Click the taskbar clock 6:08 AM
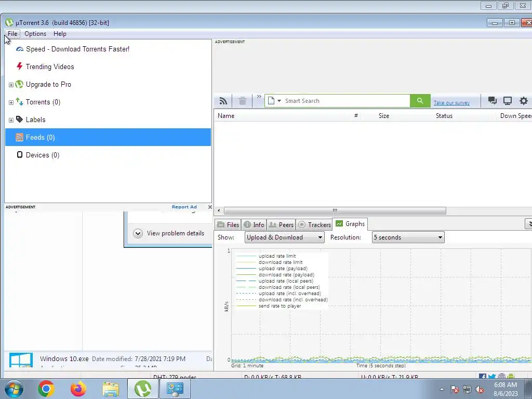Screen dimensions: 532x399 506,385
